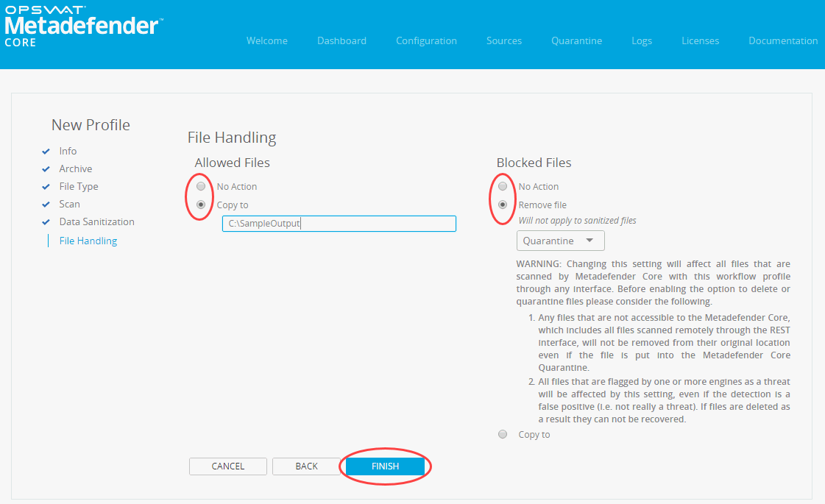This screenshot has height=504, width=825.
Task: View the Logs page
Action: 642,40
